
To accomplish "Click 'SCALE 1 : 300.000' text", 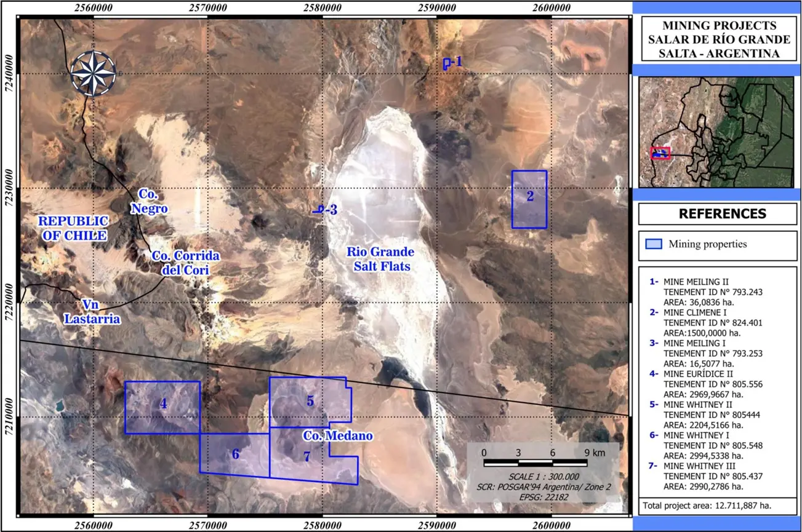I will click(x=543, y=477).
